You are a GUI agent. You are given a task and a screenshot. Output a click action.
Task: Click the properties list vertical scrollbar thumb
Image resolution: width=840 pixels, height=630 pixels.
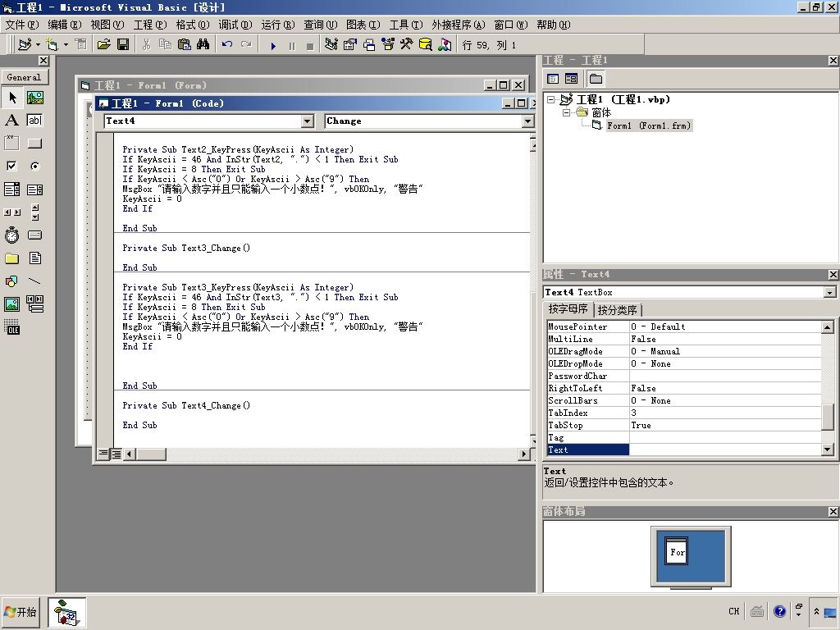tap(828, 418)
